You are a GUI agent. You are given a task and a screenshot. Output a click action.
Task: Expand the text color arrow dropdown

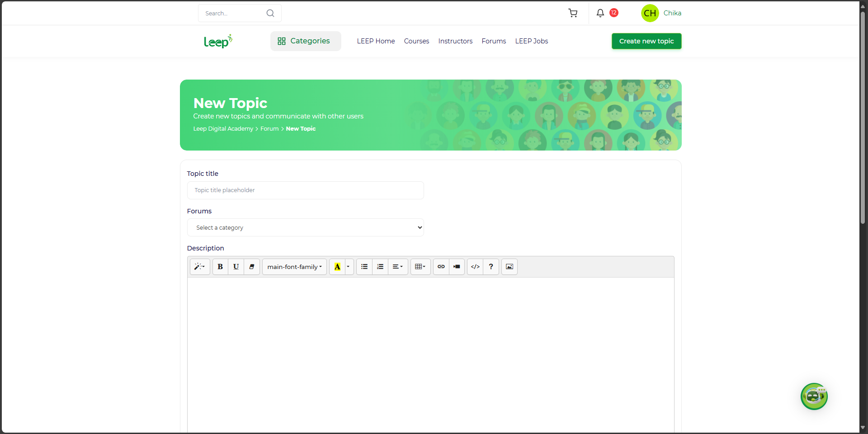[x=348, y=267]
